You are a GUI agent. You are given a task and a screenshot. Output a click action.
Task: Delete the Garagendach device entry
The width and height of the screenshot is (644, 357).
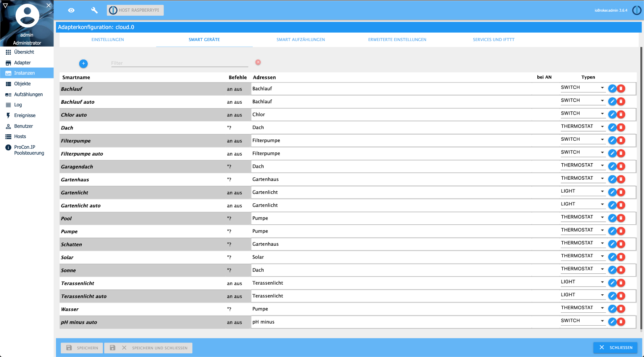coord(621,166)
